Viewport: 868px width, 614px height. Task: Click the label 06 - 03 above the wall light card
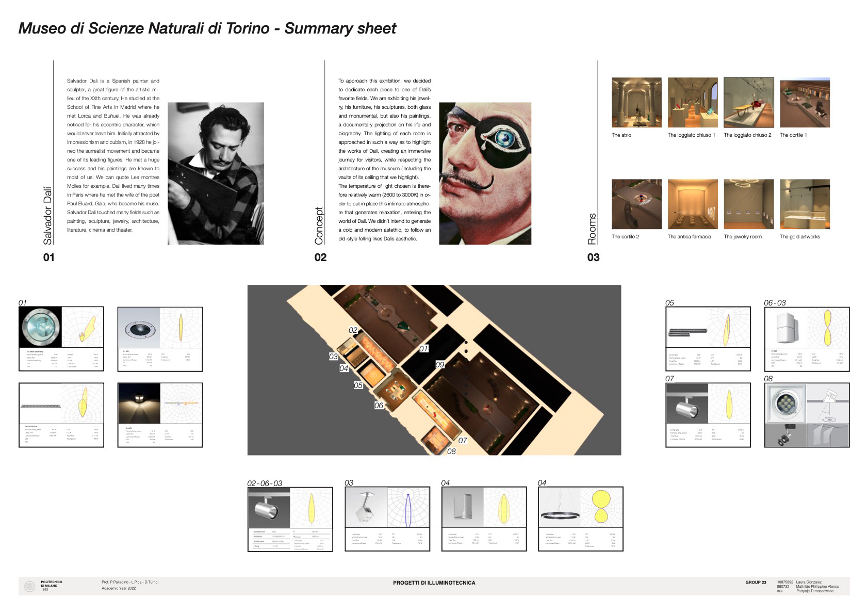775,303
